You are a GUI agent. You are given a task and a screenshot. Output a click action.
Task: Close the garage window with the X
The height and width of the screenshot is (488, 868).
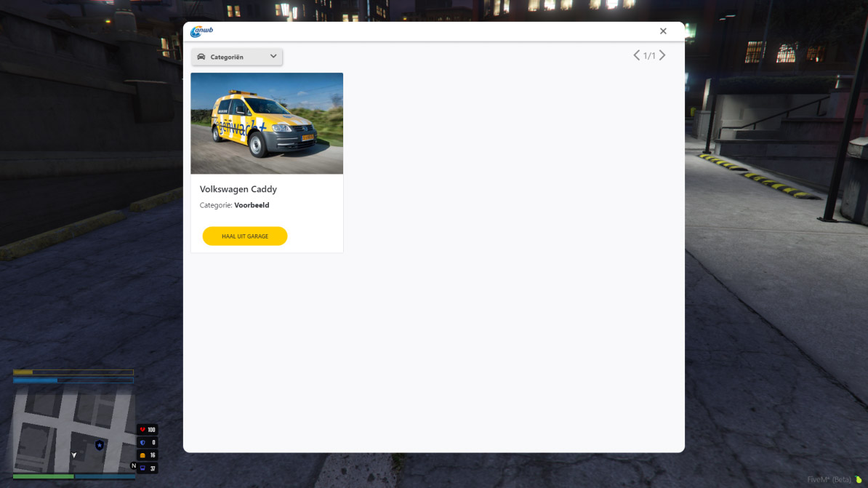[663, 31]
